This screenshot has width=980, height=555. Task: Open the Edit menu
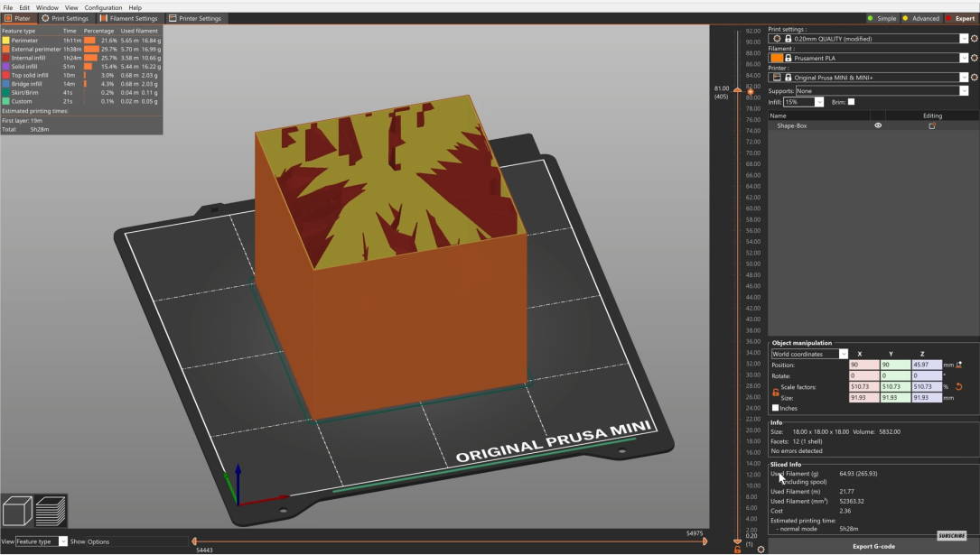pos(24,7)
